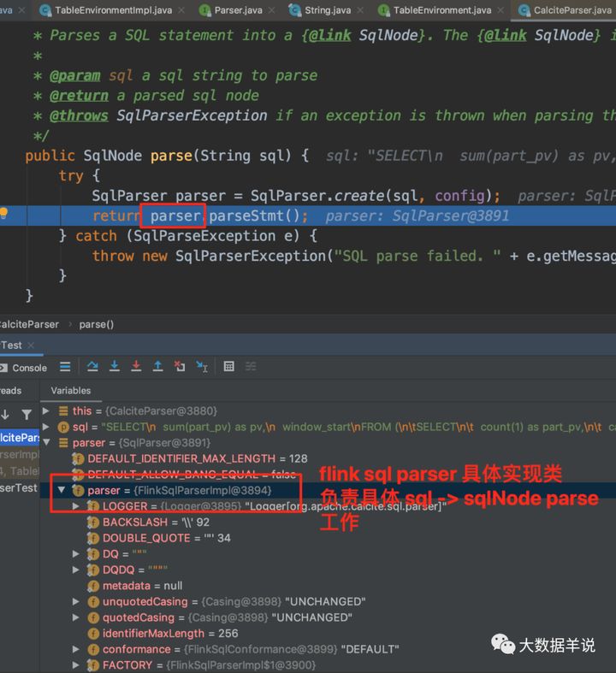Expand the unquotedCasing field node

pyautogui.click(x=76, y=601)
